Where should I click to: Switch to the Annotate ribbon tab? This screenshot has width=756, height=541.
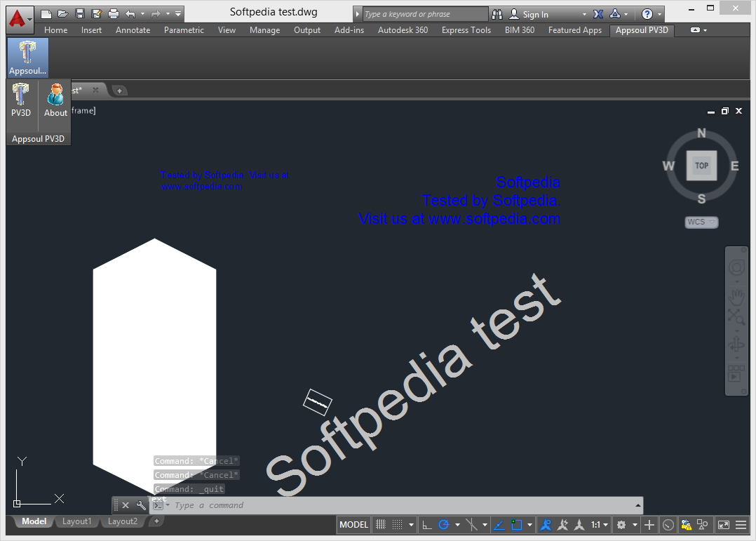point(133,30)
